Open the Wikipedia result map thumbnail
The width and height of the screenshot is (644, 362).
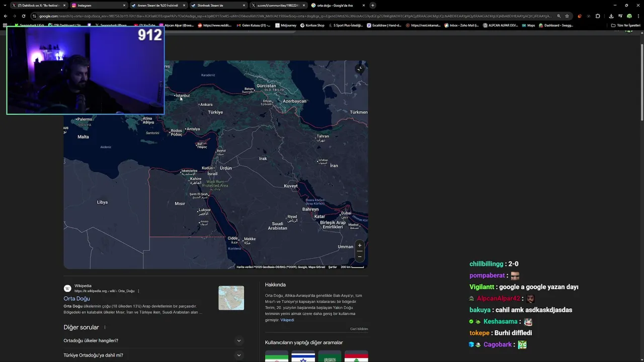click(x=231, y=298)
